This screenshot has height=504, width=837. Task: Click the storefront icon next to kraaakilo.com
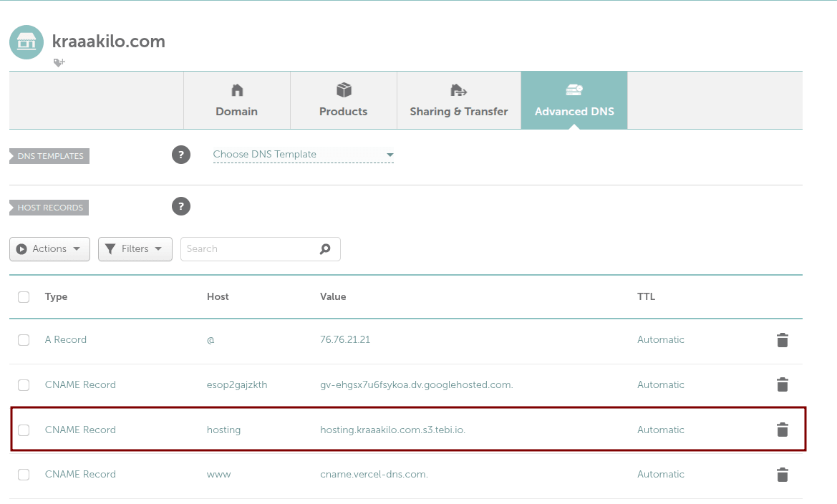coord(26,42)
